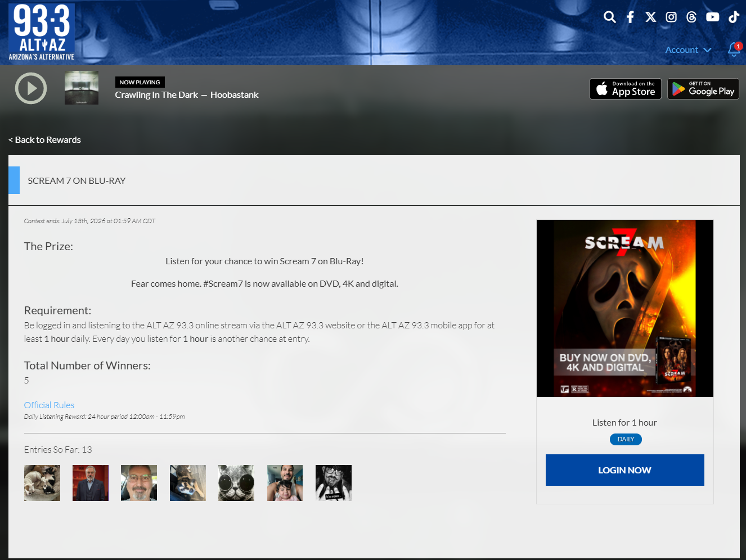
Task: Open the X (Twitter) profile icon
Action: [x=651, y=17]
